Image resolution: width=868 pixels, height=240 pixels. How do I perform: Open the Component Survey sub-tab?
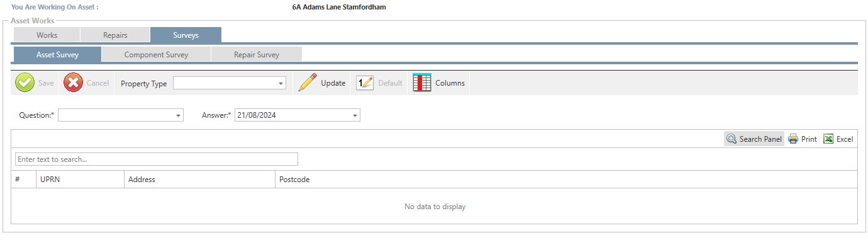point(156,55)
